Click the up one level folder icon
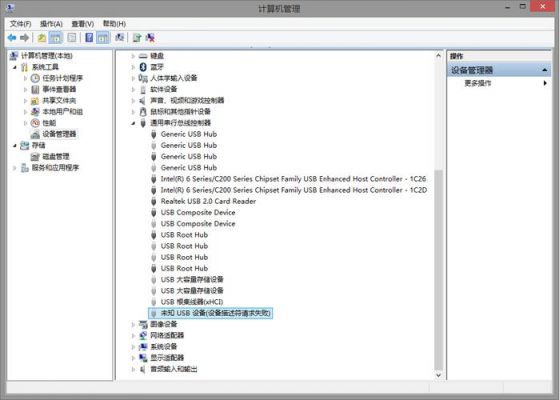Screen dimensions: 559x400 42,37
